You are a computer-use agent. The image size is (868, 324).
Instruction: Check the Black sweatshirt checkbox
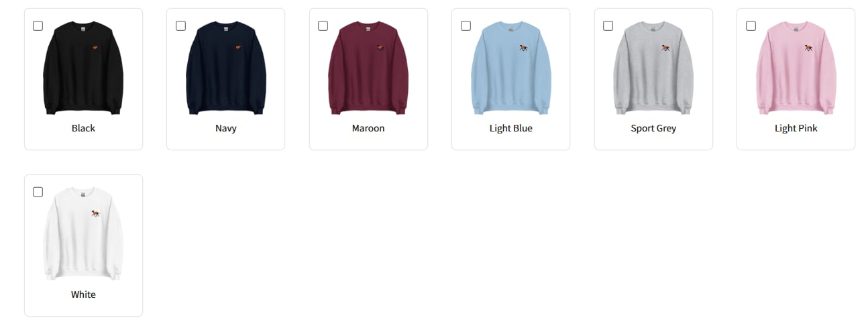point(38,25)
